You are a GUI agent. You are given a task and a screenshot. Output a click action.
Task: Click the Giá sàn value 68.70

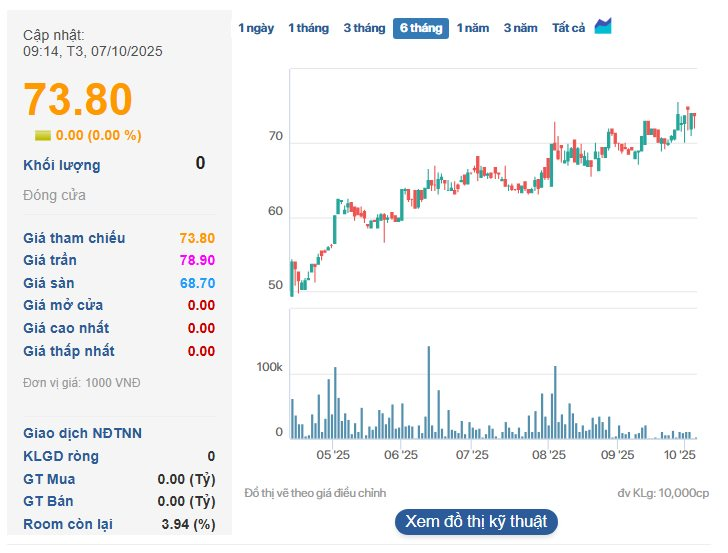pyautogui.click(x=197, y=283)
